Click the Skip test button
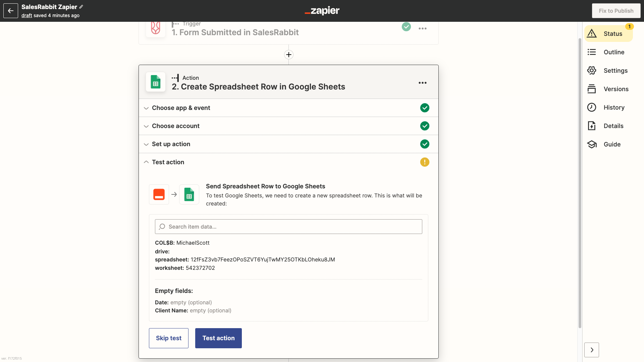Screen dimensions: 644x362 point(169,338)
